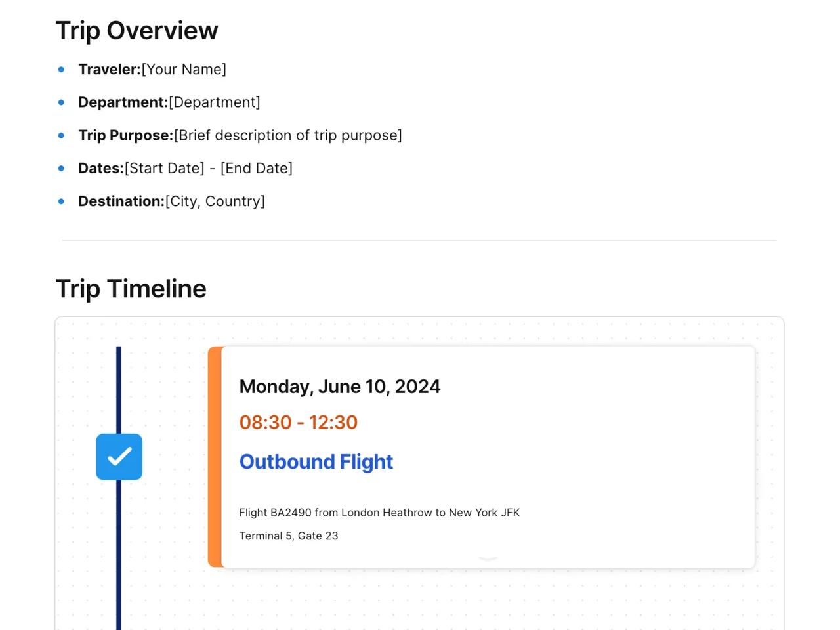Click the Flight BA2490 description line

click(x=379, y=513)
